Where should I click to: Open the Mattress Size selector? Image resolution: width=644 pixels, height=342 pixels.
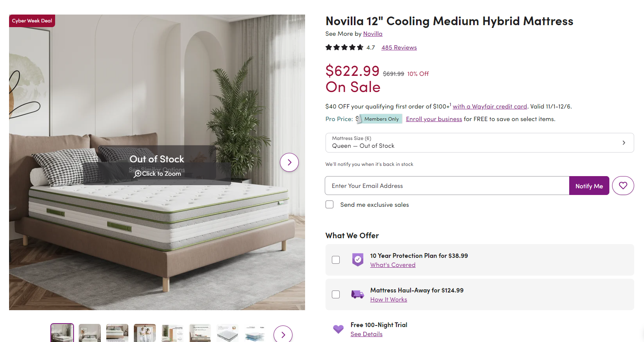coord(479,142)
